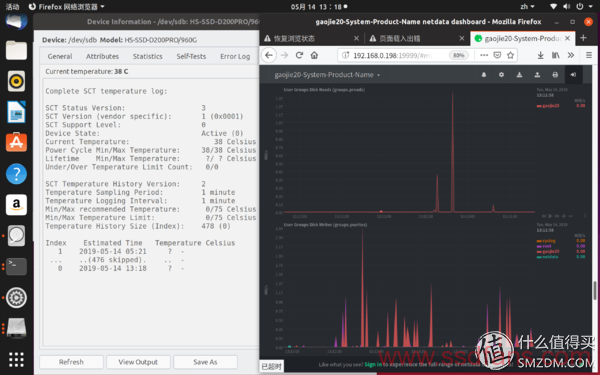
Task: Click netdata export snapshot upload icon
Action: pos(537,75)
